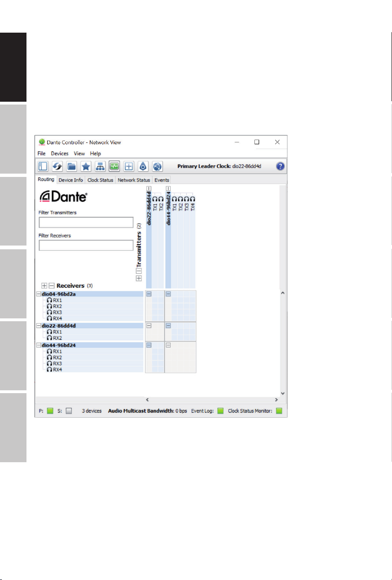Click the TX2 channel icon under dio22-86dd4d
The width and height of the screenshot is (392, 580).
[x=161, y=200]
